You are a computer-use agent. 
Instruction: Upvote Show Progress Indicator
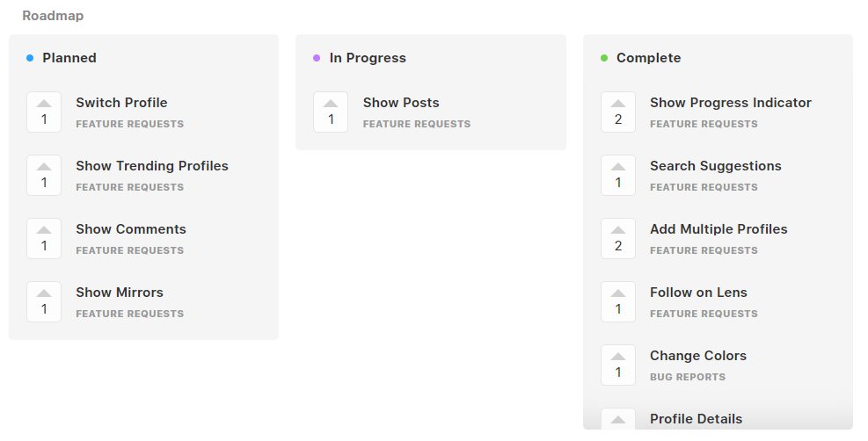618,112
